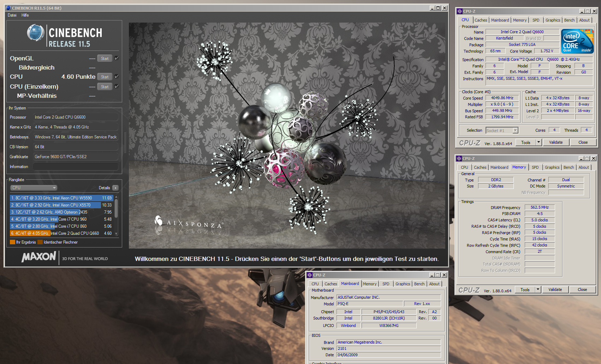This screenshot has width=601, height=364.
Task: Click the MAXON logo at bottom
Action: 39,257
